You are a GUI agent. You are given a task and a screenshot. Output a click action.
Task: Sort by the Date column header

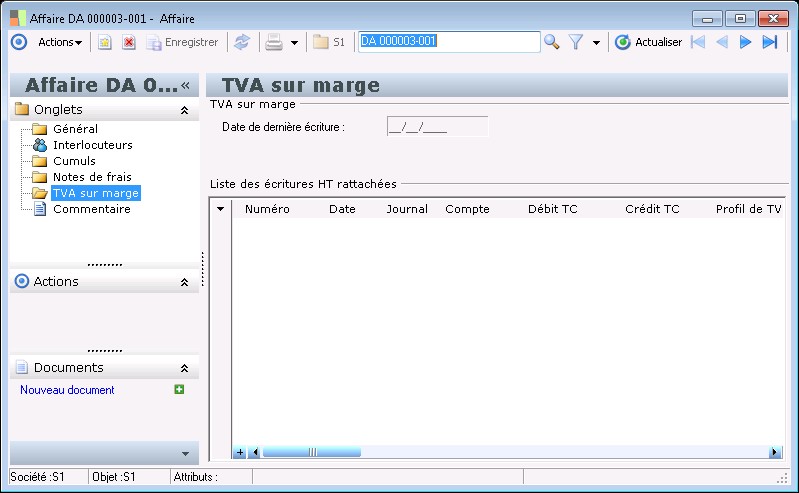(342, 209)
